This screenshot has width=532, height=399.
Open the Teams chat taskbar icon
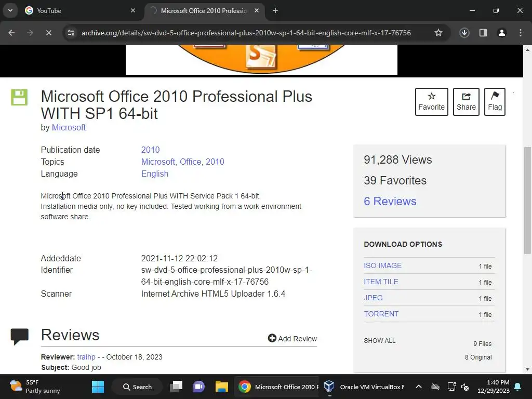tap(198, 387)
